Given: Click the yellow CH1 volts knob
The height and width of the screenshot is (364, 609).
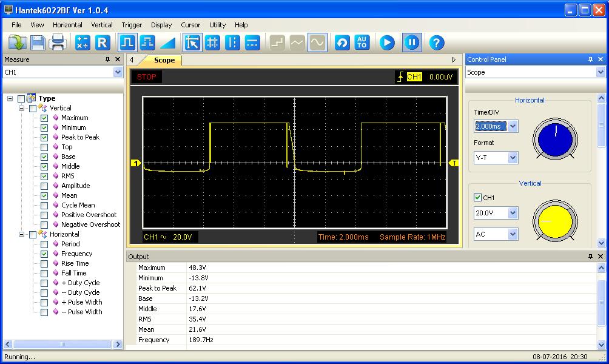Looking at the screenshot, I should click(555, 221).
